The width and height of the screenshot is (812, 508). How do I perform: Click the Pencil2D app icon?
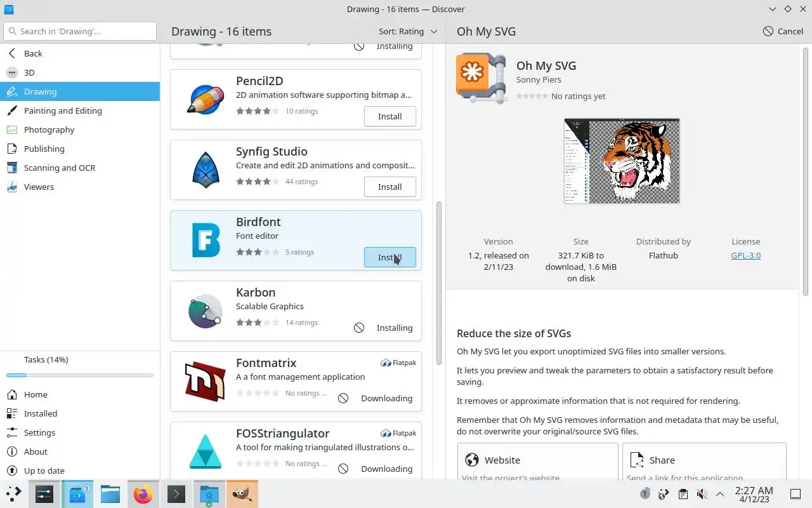tap(206, 100)
